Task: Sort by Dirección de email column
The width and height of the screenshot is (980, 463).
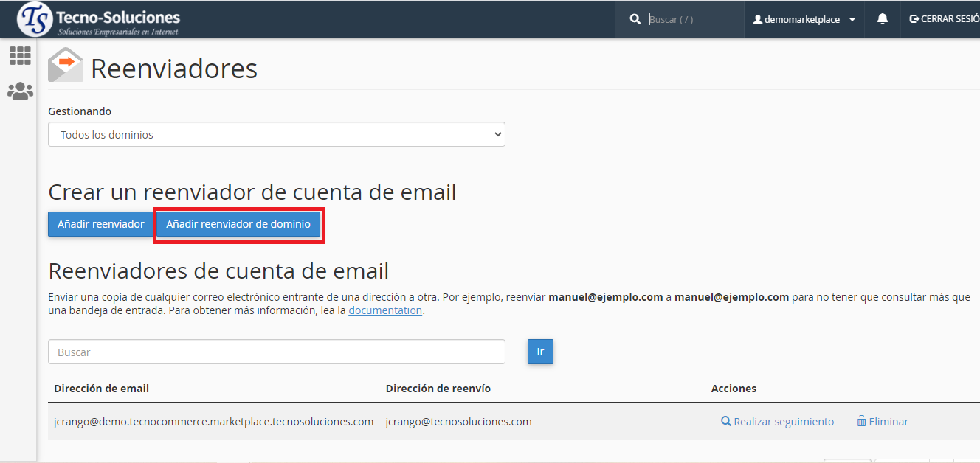Action: pyautogui.click(x=102, y=389)
